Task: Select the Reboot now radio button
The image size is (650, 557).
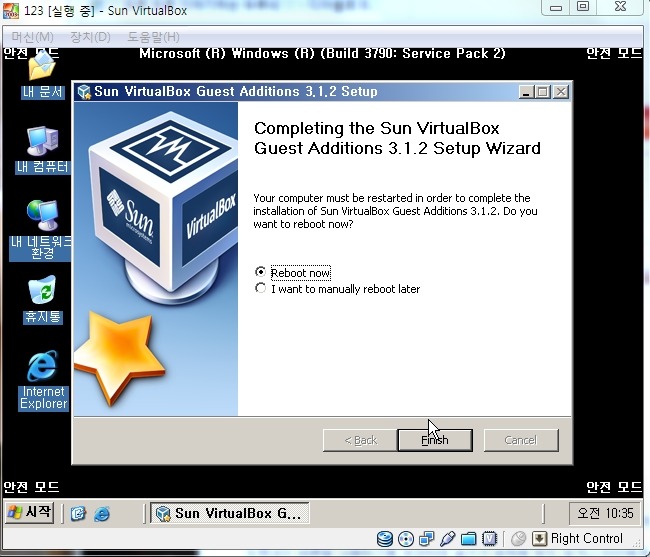Action: (x=260, y=272)
